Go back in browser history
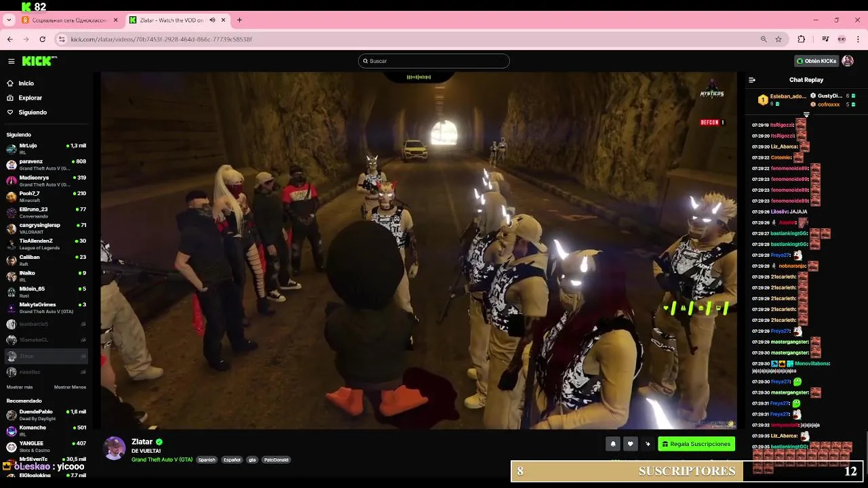 click(10, 39)
